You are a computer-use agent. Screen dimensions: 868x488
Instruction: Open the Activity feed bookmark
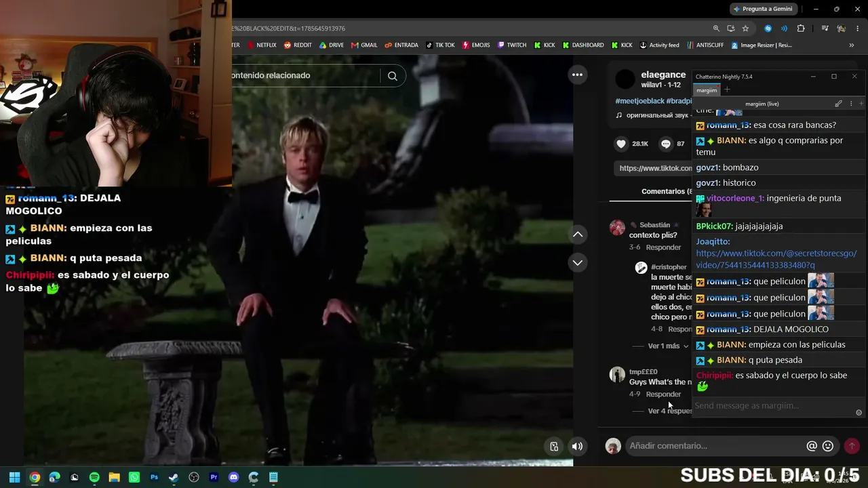pos(659,45)
